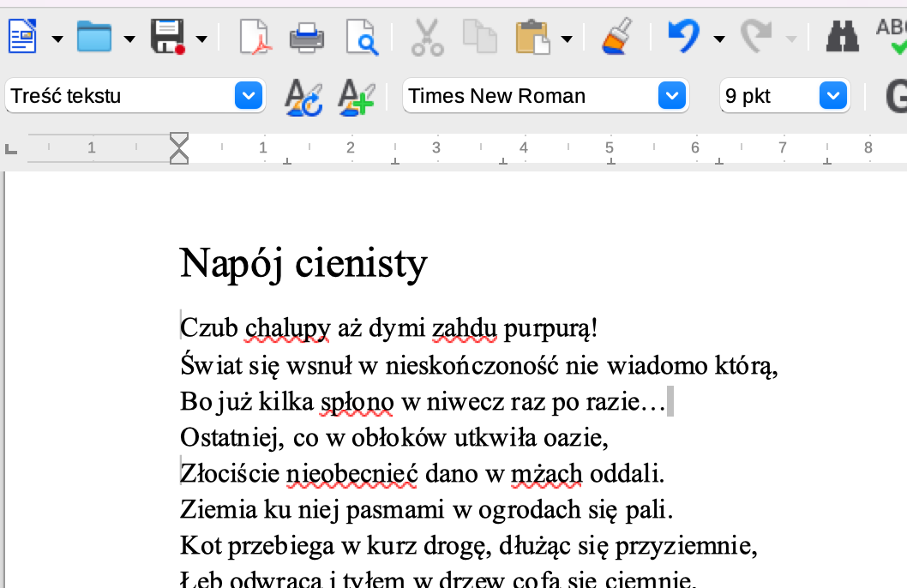Click the Spelling check ABC icon
Viewport: 907px width, 588px height.
892,36
